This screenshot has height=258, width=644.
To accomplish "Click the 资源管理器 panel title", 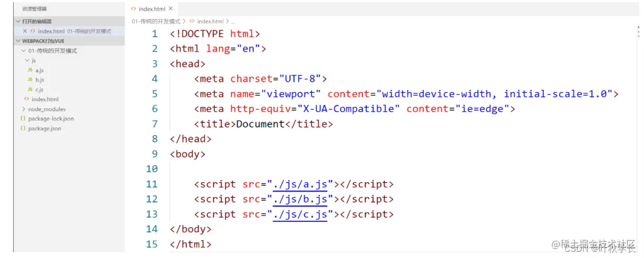I will pyautogui.click(x=34, y=9).
